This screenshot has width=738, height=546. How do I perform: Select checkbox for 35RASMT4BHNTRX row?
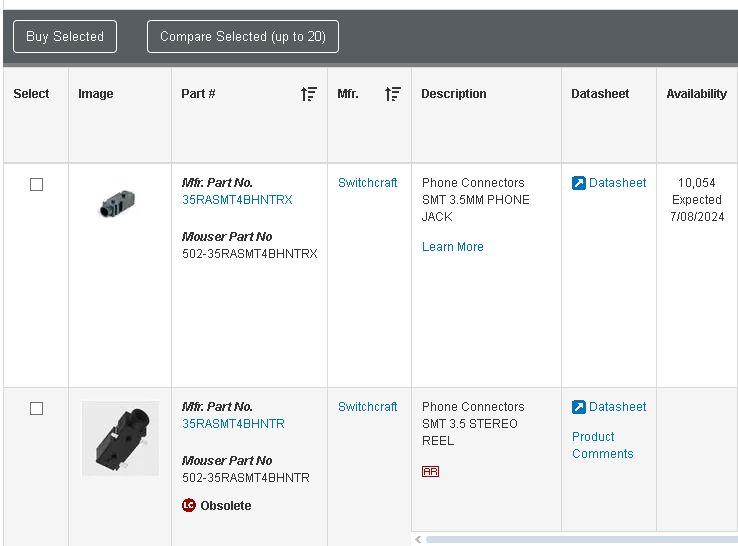click(x=37, y=185)
